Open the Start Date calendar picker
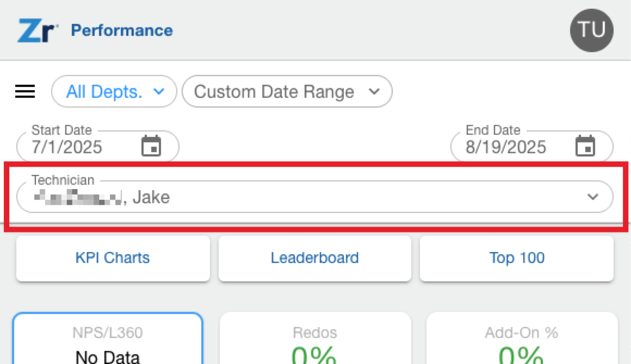This screenshot has width=631, height=364. [x=151, y=146]
